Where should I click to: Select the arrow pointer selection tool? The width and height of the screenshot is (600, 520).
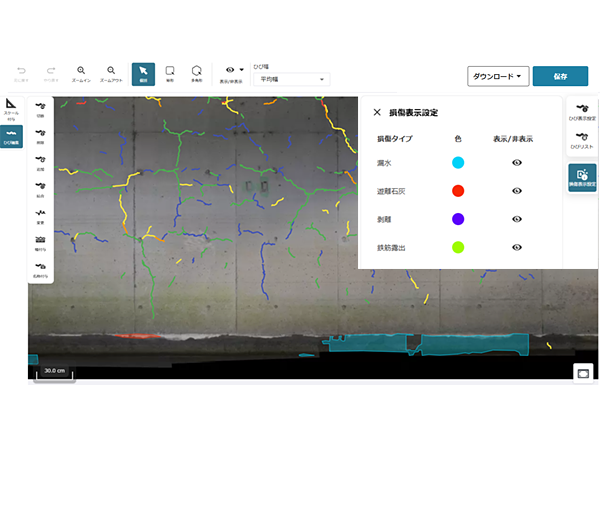143,74
